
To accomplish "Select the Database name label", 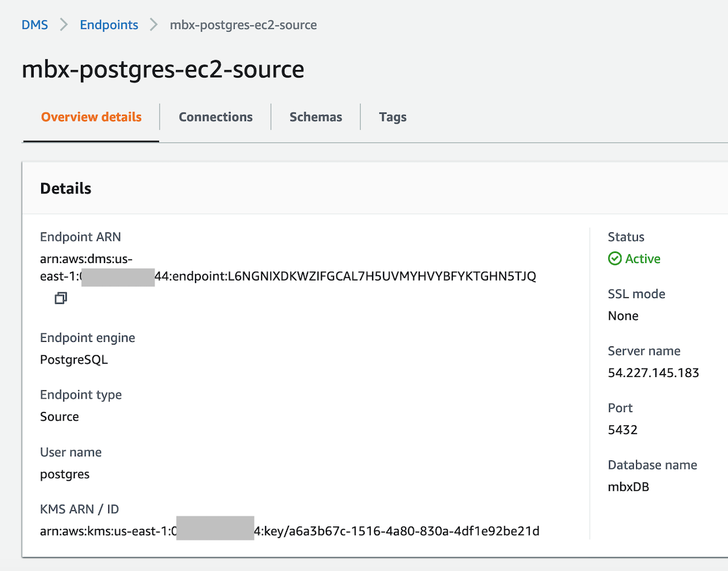I will [x=653, y=464].
